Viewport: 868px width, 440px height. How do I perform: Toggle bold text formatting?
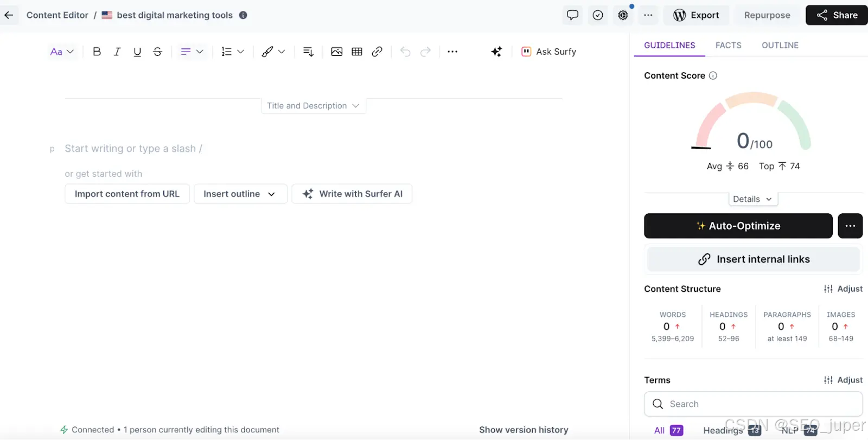(x=97, y=52)
